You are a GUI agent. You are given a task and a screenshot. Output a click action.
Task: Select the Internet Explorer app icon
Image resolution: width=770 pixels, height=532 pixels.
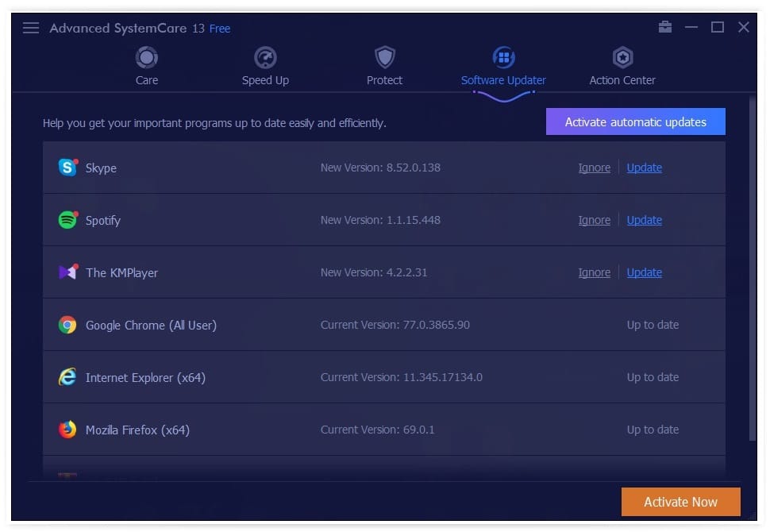[67, 377]
